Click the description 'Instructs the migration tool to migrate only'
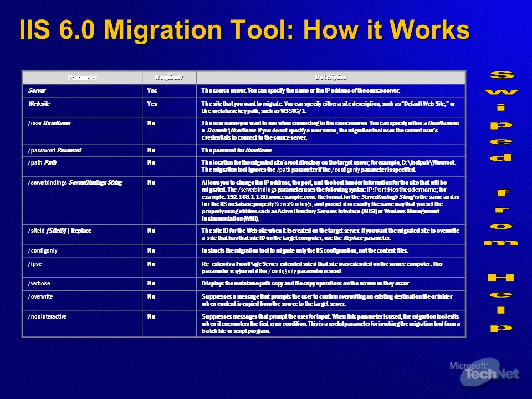This screenshot has height=399, width=532. (x=305, y=250)
